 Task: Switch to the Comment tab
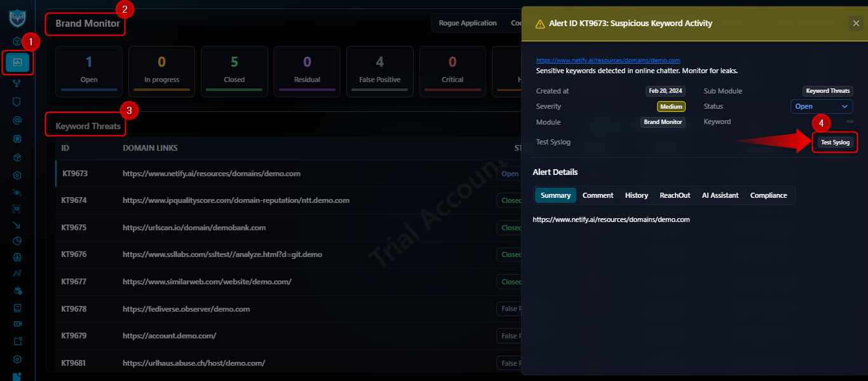[598, 195]
